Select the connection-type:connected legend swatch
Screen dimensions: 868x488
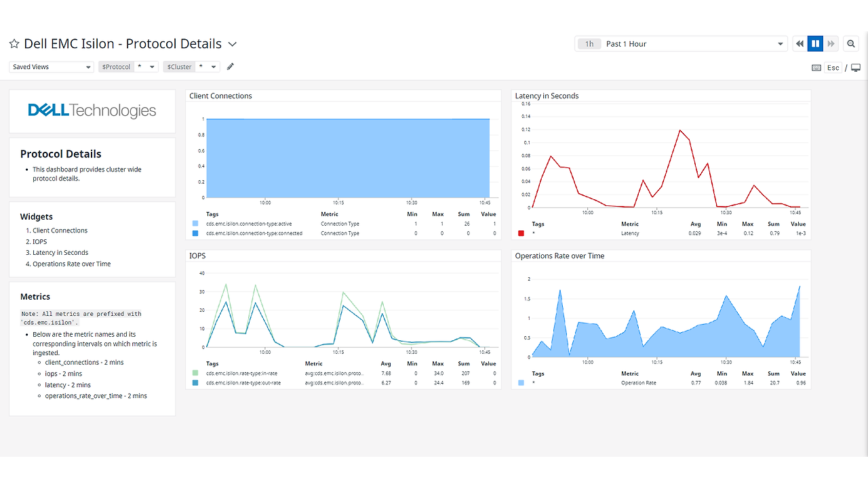click(195, 233)
